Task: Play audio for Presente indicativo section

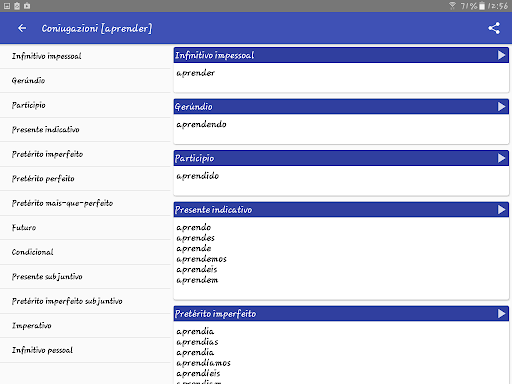Action: click(501, 210)
